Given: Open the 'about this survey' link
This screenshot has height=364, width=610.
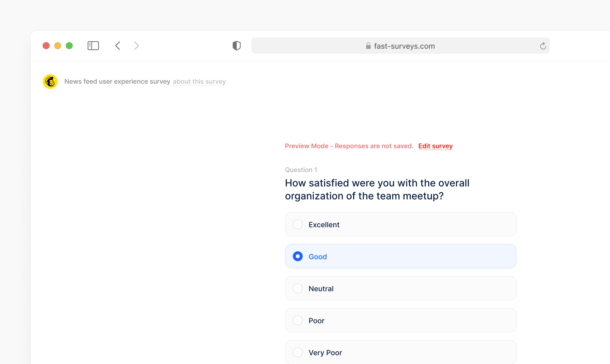Looking at the screenshot, I should point(199,81).
